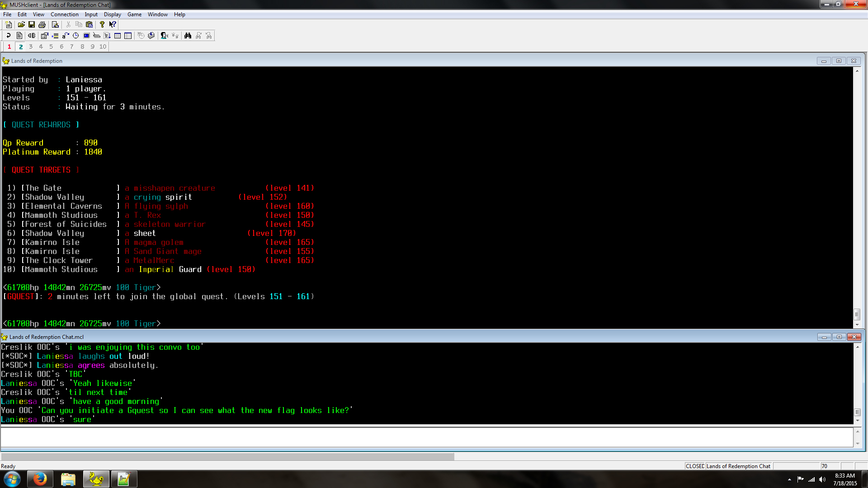
Task: Click in the command input box
Action: click(x=427, y=437)
